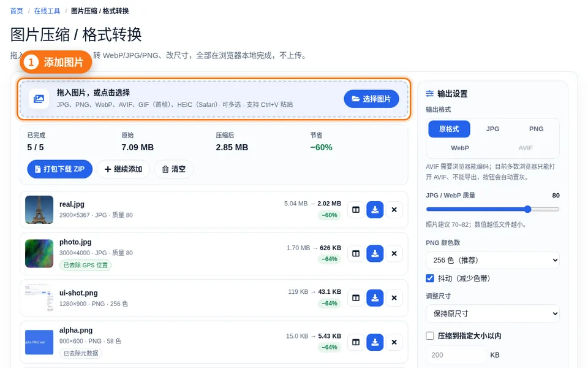Viewport: 588px width, 368px height.
Task: Remove alpha.png from the list
Action: (394, 342)
